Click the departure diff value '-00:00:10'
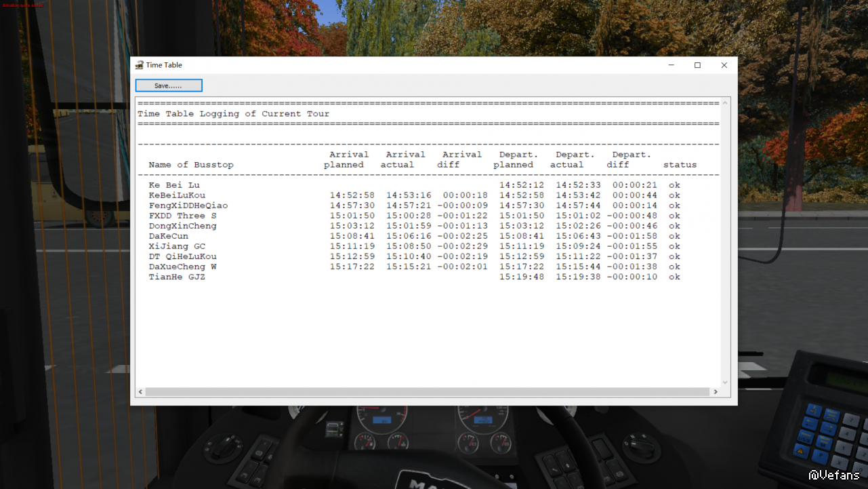This screenshot has width=868, height=489. point(632,277)
